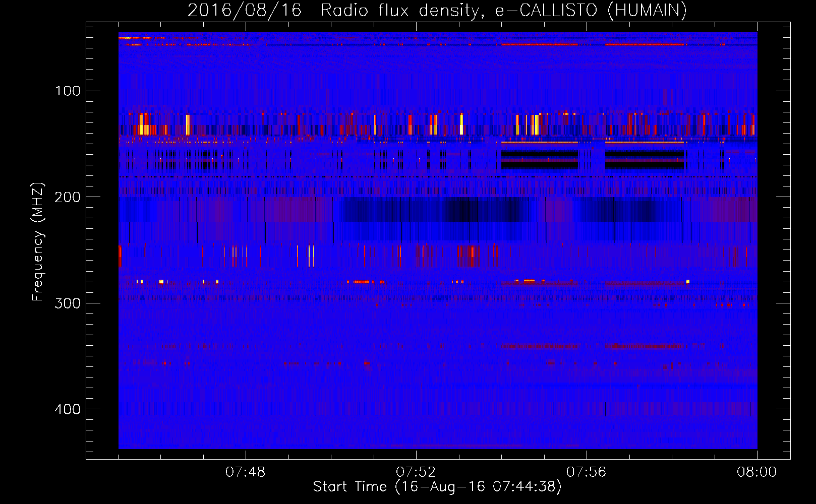Click the 'Start Time (16-Aug-16 07:44:38)' label
The width and height of the screenshot is (816, 504).
pos(437,487)
